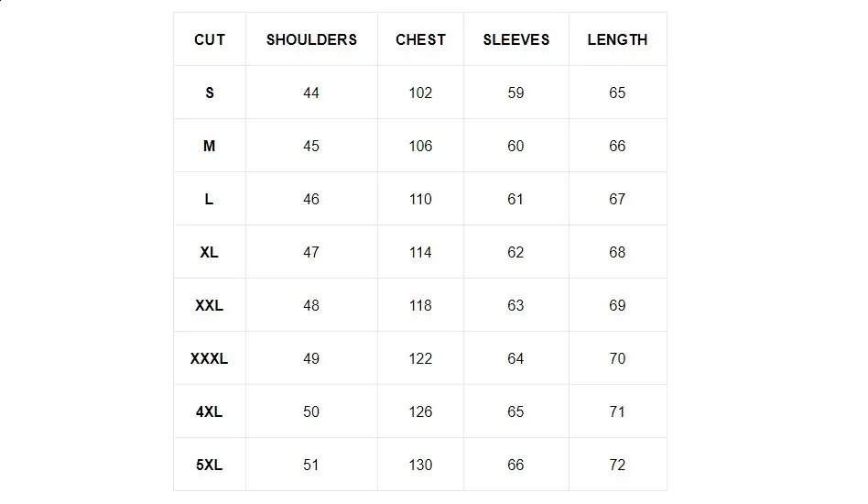Click the CUT column header
This screenshot has width=868, height=504.
210,39
